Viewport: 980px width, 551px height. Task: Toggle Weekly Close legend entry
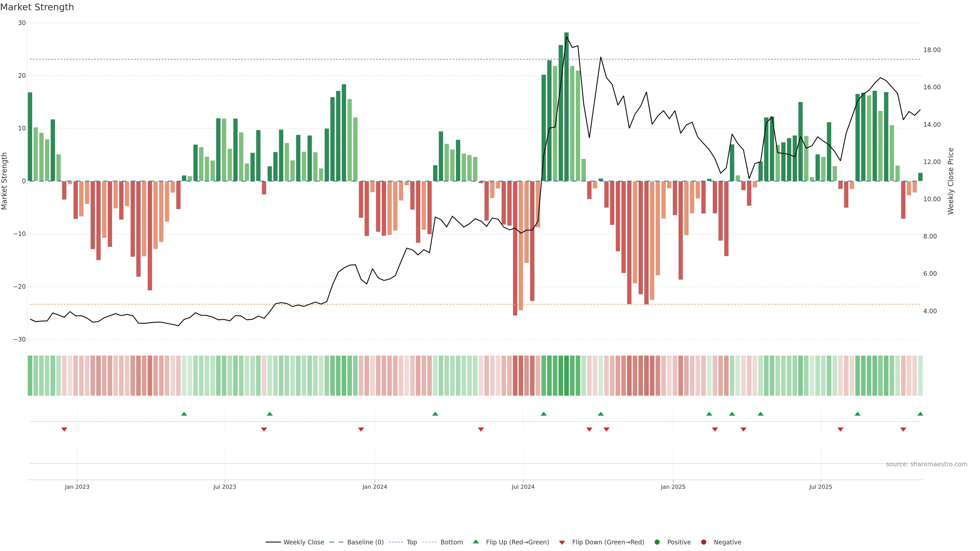[x=303, y=542]
